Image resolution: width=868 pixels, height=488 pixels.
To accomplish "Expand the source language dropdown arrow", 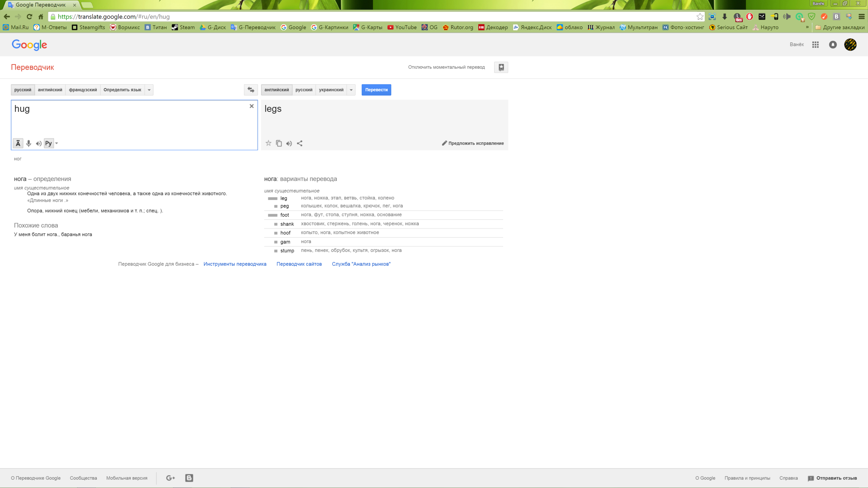I will click(149, 90).
